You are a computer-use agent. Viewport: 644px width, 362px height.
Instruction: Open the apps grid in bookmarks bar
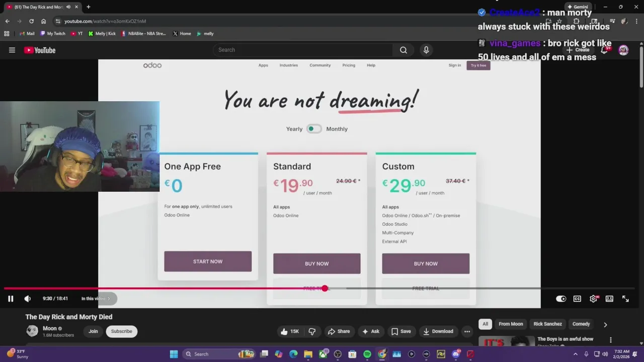tap(7, 34)
